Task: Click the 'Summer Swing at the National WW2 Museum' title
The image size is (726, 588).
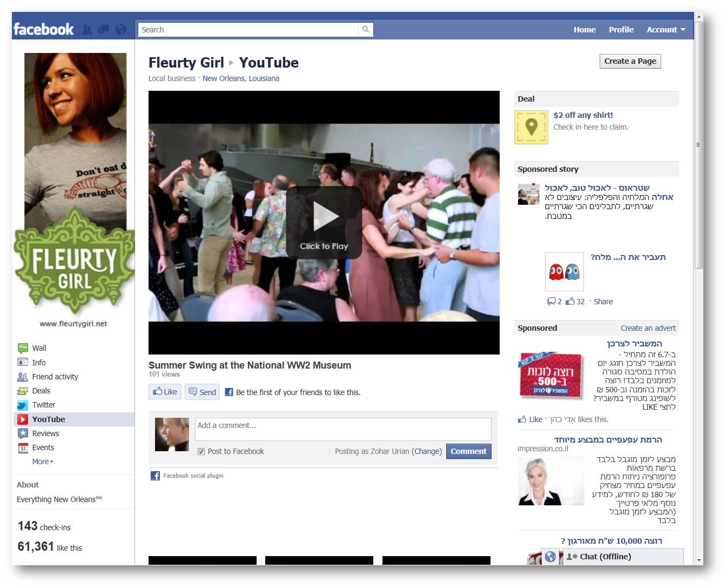Action: pyautogui.click(x=250, y=365)
